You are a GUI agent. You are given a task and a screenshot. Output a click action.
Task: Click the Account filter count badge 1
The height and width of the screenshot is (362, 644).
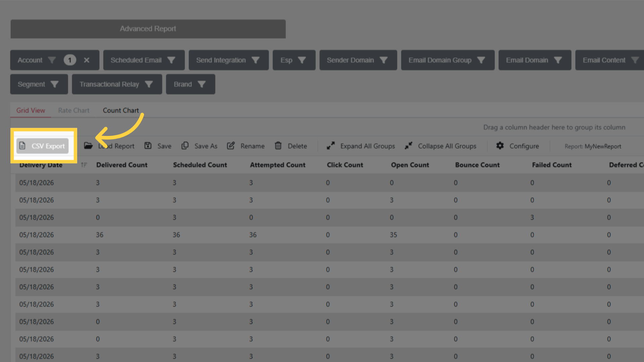coord(70,60)
